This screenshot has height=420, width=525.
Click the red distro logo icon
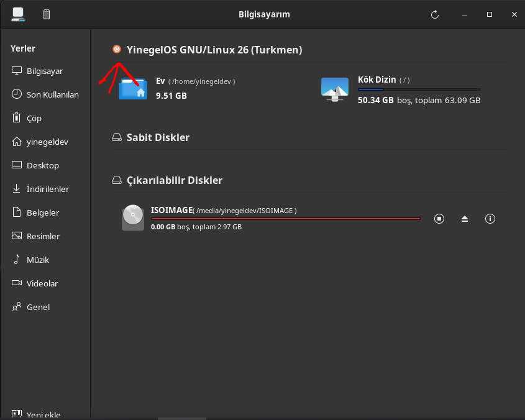click(116, 50)
